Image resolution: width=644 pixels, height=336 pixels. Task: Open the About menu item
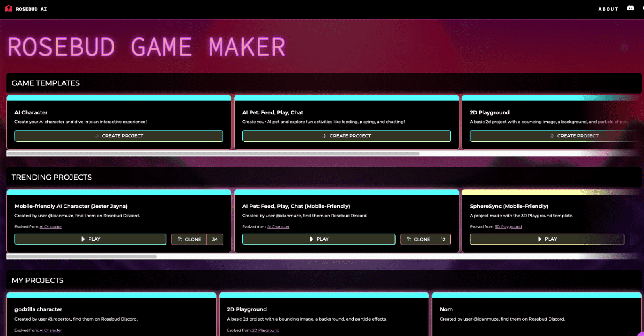[x=608, y=9]
